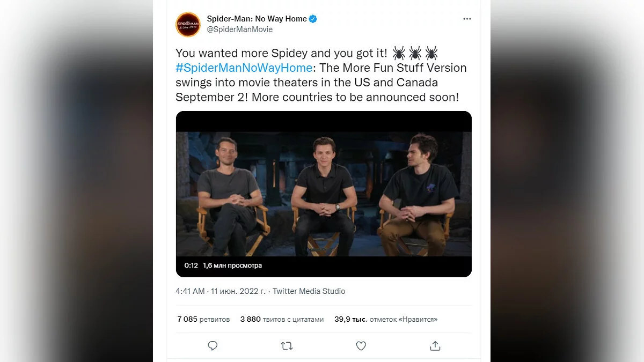644x362 pixels.
Task: Open the #SpiderManNoWayHome hashtag link
Action: pyautogui.click(x=244, y=68)
